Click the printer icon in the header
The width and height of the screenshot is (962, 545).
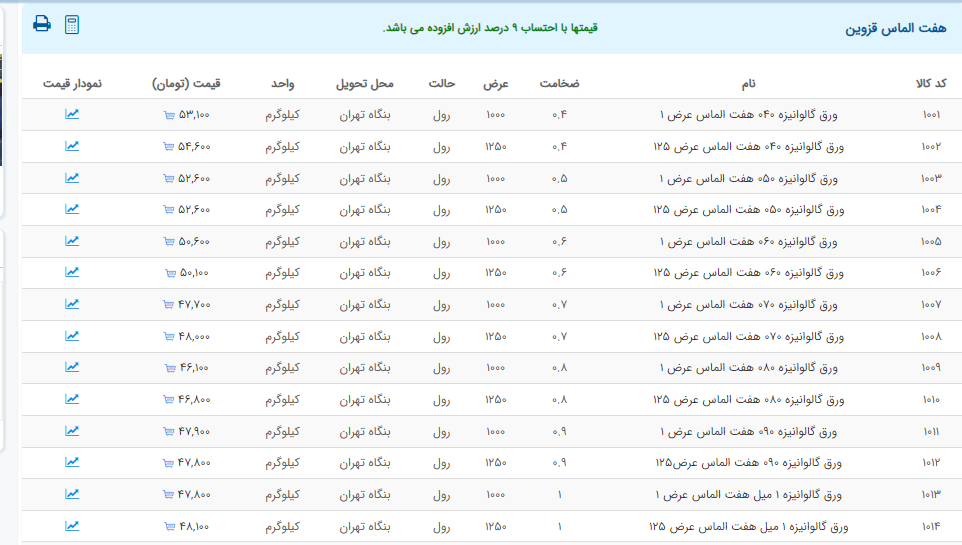click(42, 24)
